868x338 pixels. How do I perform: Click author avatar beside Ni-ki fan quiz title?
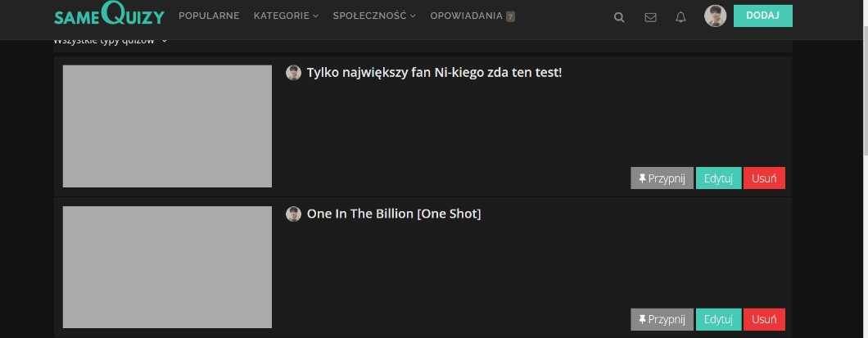pyautogui.click(x=293, y=73)
